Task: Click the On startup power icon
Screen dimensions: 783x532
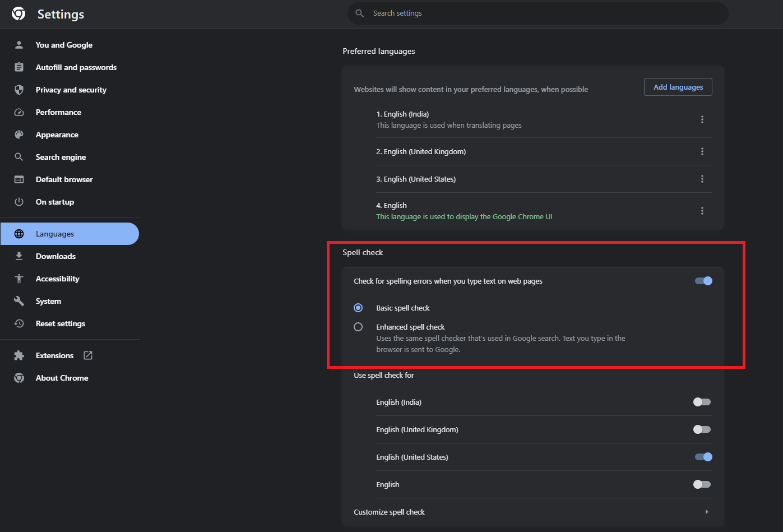Action: tap(19, 202)
